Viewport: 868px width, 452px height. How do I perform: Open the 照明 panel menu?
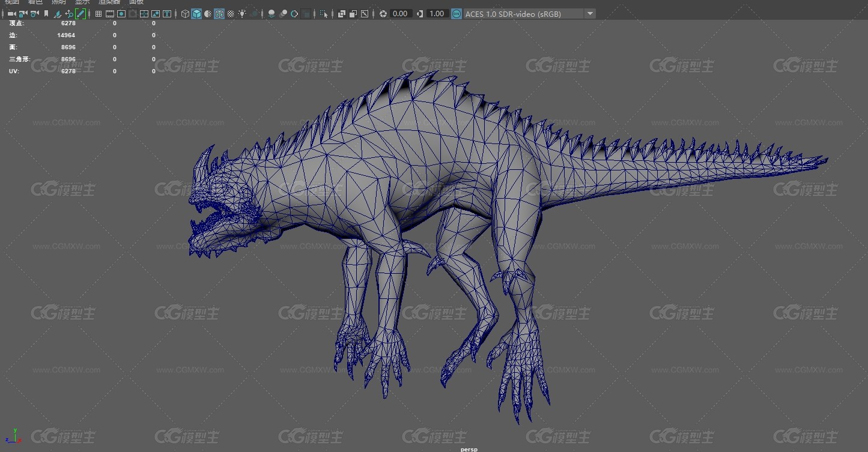pos(59,2)
